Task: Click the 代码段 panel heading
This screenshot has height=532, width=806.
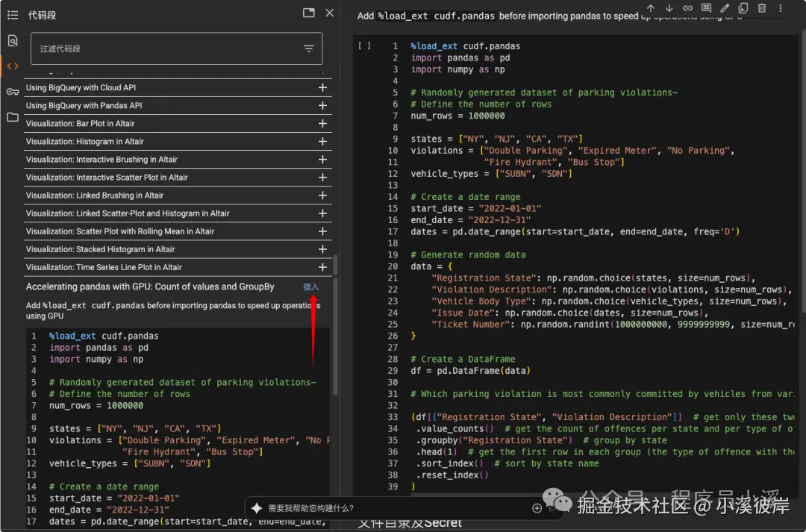Action: [42, 16]
